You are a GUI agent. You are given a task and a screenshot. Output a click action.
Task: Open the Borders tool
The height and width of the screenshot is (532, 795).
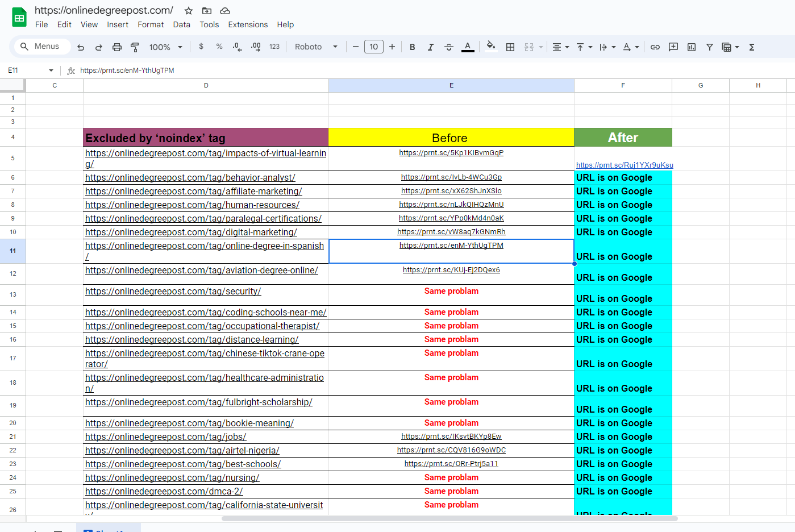click(x=510, y=47)
